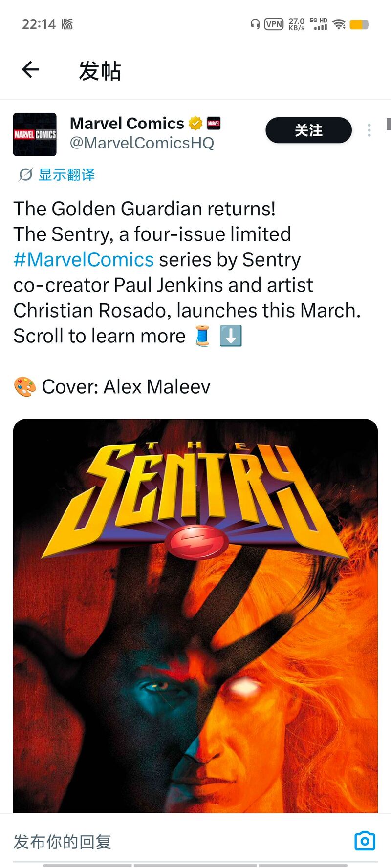Tap the 5G HD signal indicator
The height and width of the screenshot is (868, 391).
(x=319, y=24)
